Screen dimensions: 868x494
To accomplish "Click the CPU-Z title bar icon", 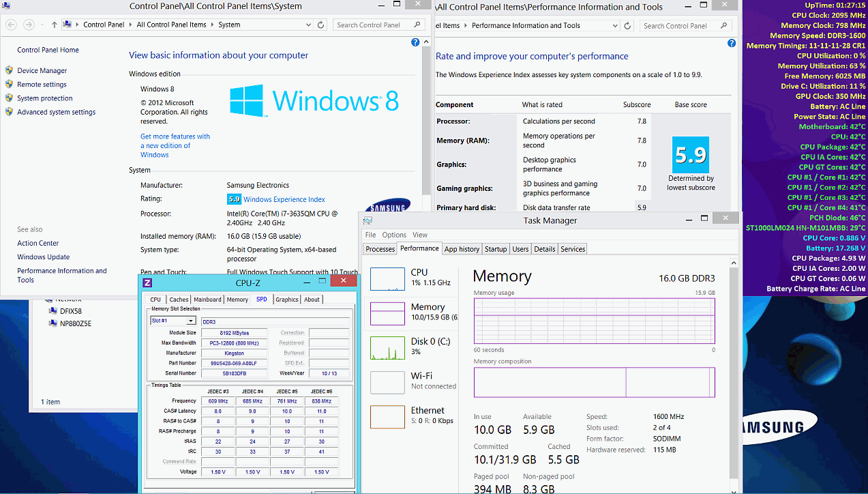I will click(x=147, y=282).
